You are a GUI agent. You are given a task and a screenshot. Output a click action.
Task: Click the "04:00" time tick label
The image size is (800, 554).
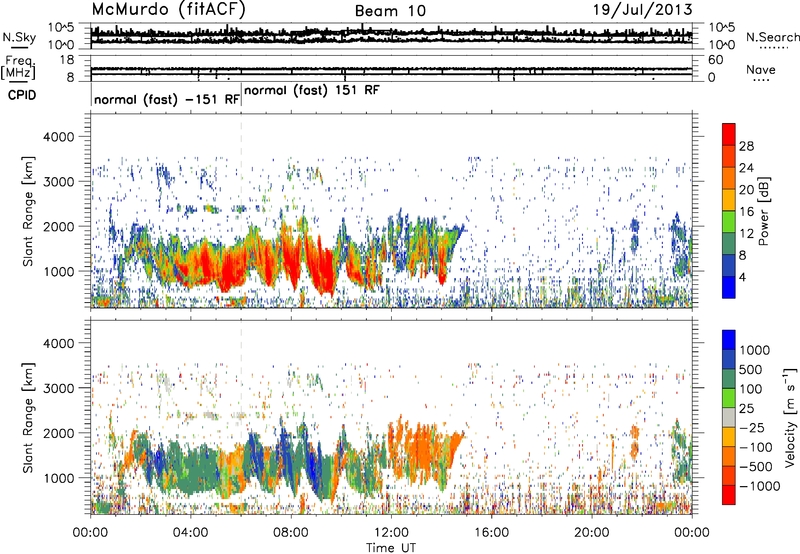190,533
